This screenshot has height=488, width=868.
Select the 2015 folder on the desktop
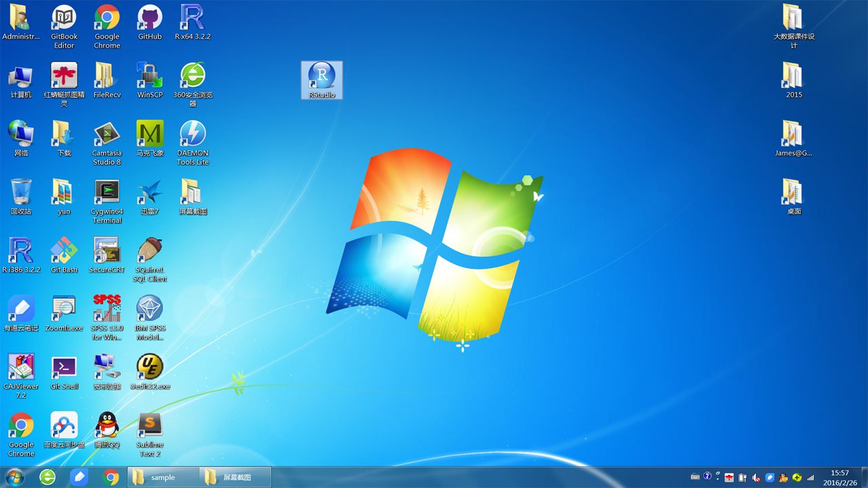[794, 81]
